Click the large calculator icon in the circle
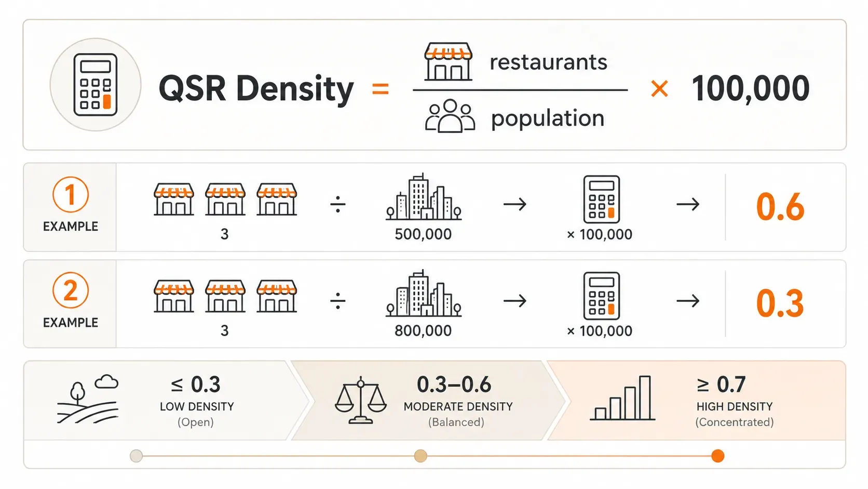The image size is (868, 489). [96, 85]
